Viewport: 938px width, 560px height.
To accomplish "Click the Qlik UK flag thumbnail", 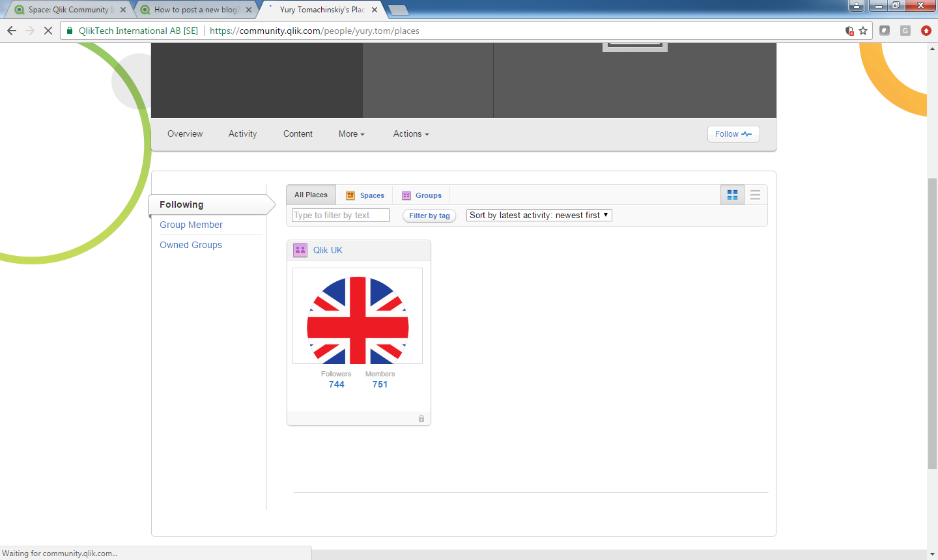I will click(358, 316).
